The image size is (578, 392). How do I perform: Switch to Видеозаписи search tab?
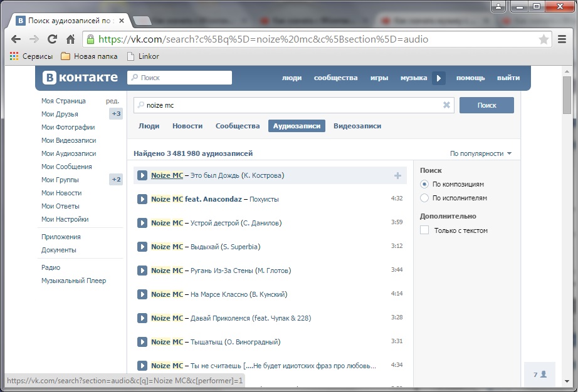(x=357, y=126)
